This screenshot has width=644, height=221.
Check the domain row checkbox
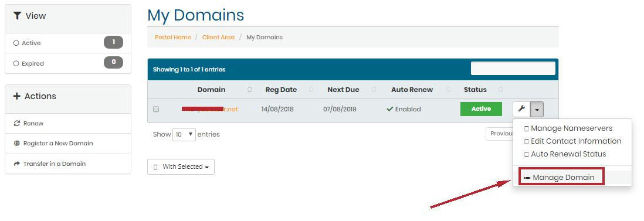(x=156, y=109)
